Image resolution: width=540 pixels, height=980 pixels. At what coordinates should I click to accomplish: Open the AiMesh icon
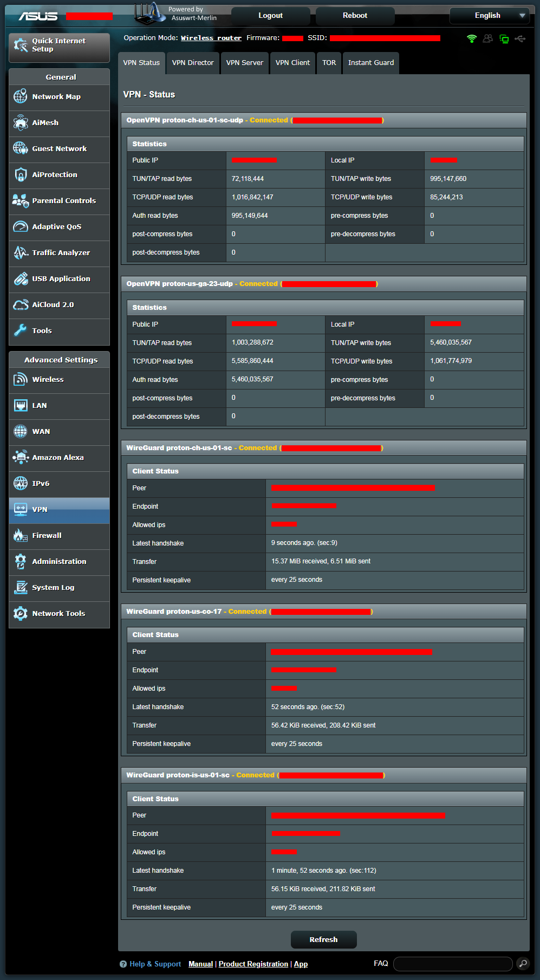coord(21,122)
